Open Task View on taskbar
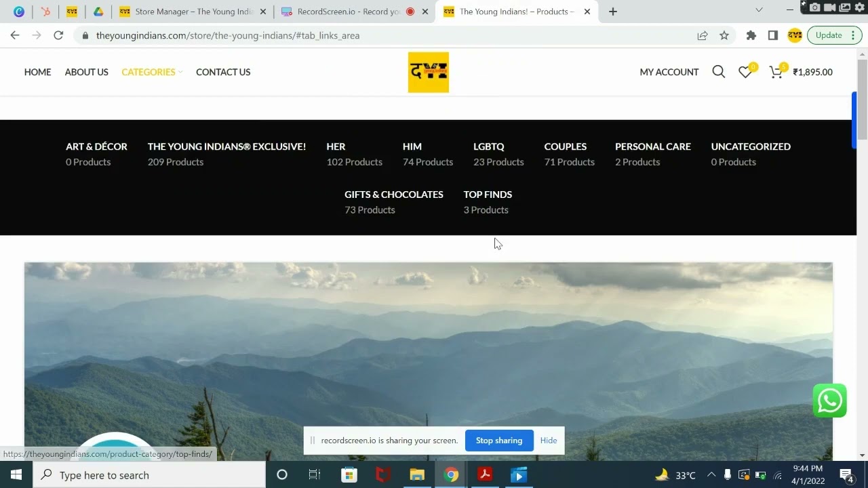The image size is (868, 488). [x=315, y=475]
